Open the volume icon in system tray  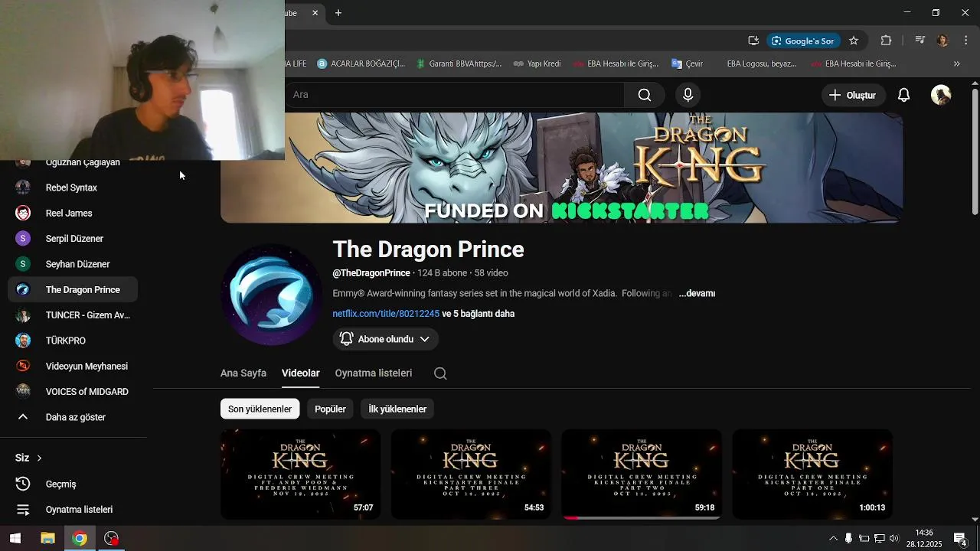(x=893, y=539)
